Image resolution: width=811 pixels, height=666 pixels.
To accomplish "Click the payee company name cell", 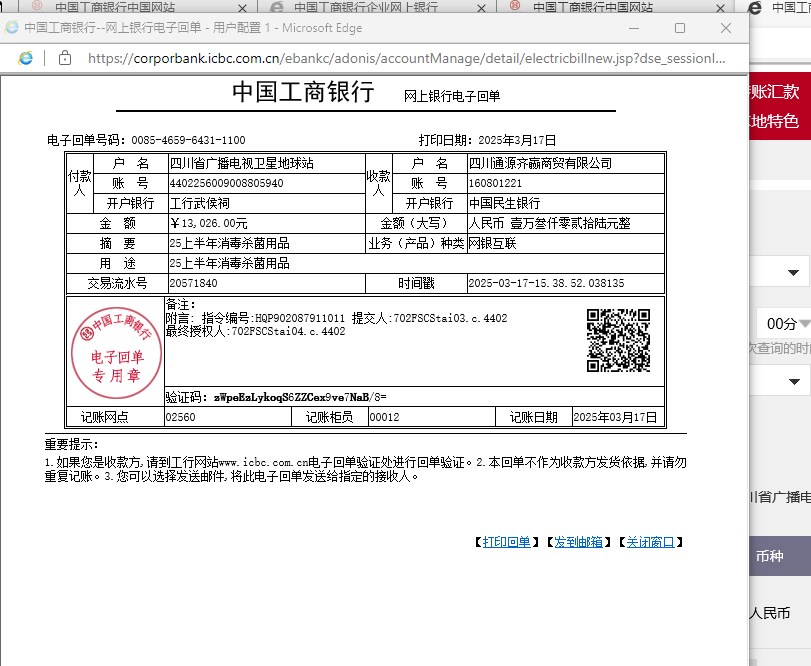I will [x=566, y=163].
